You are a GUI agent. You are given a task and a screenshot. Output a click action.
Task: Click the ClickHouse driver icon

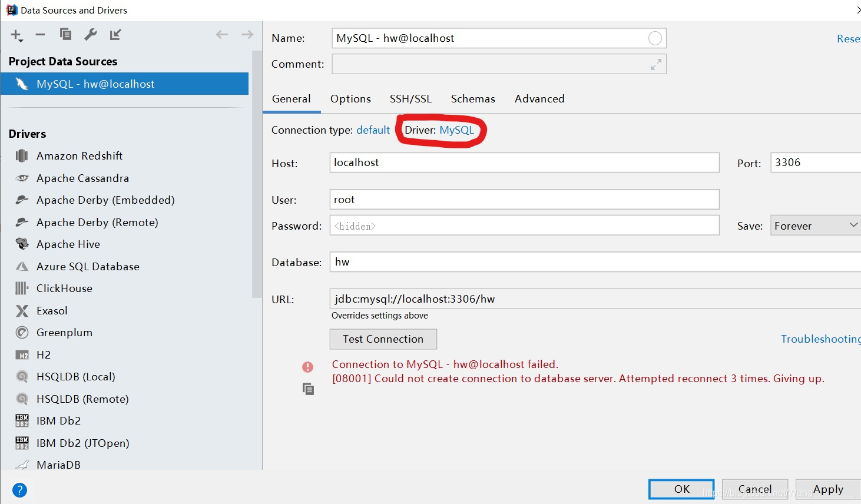pos(22,288)
